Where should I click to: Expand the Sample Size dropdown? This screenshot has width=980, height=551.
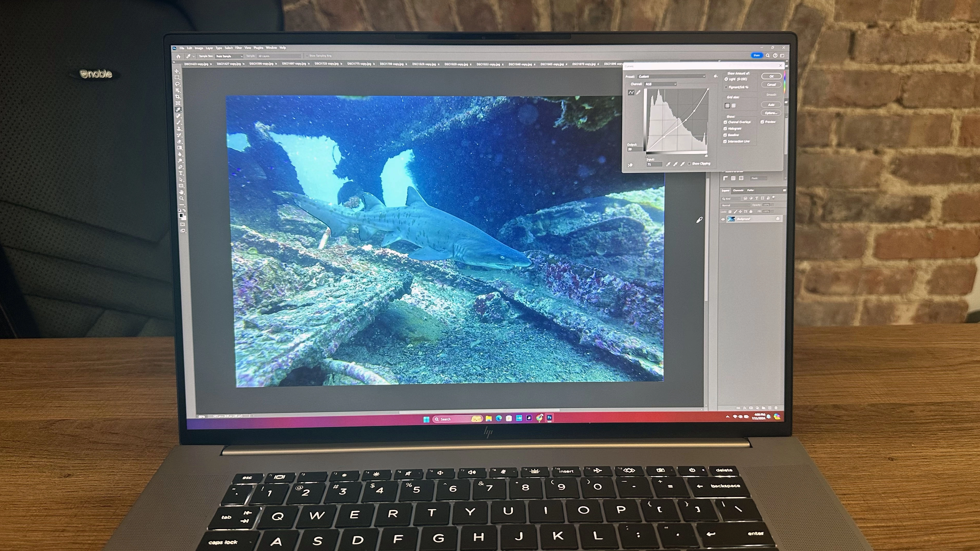229,56
